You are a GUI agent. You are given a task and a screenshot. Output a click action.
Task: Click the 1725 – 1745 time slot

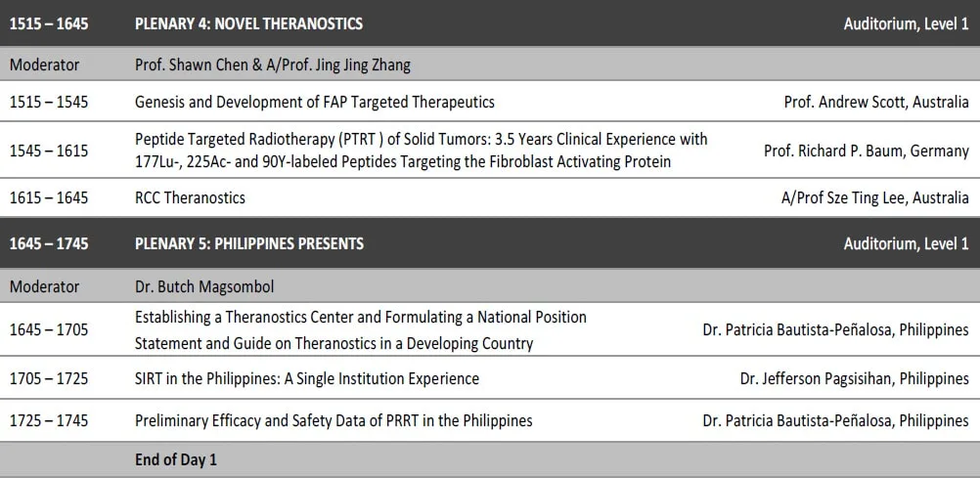pos(49,420)
